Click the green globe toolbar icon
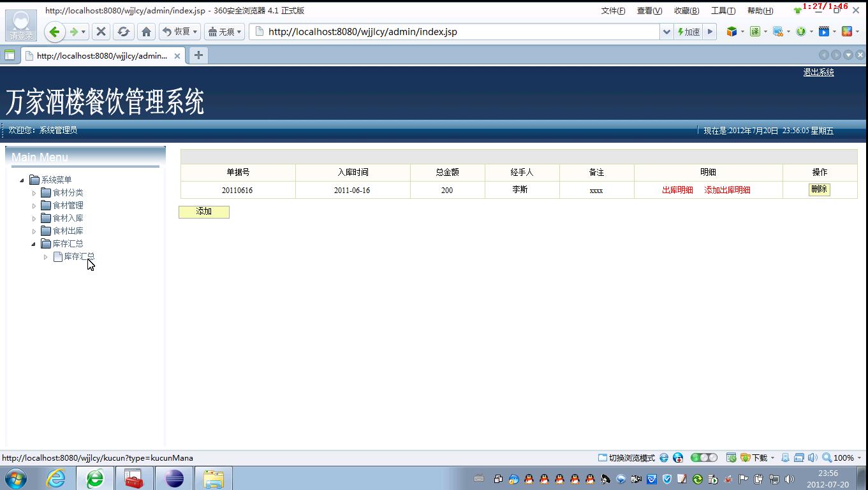Screen dimensions: 868x490 pyautogui.click(x=801, y=31)
